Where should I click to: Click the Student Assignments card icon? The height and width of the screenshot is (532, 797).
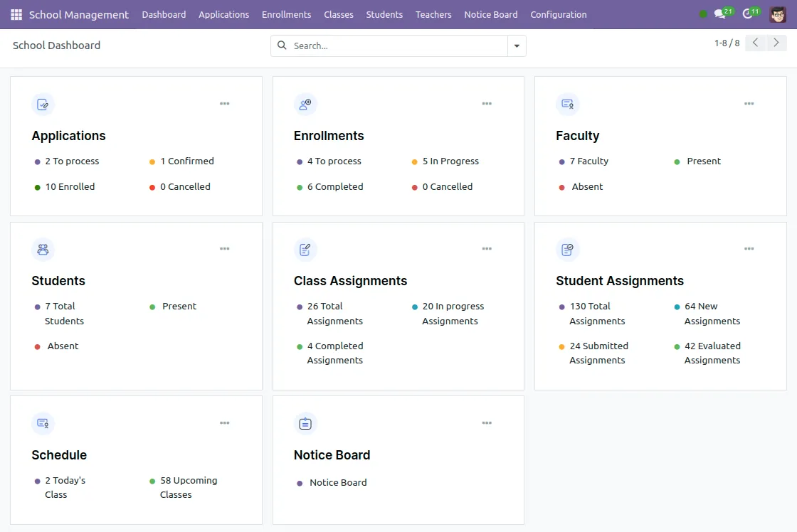567,250
